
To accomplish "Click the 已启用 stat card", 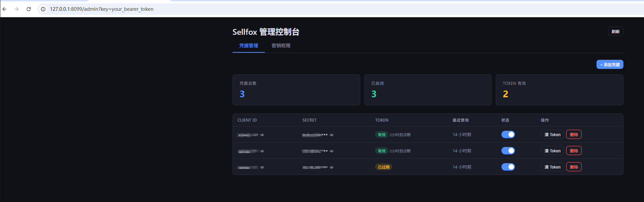I will coord(428,90).
